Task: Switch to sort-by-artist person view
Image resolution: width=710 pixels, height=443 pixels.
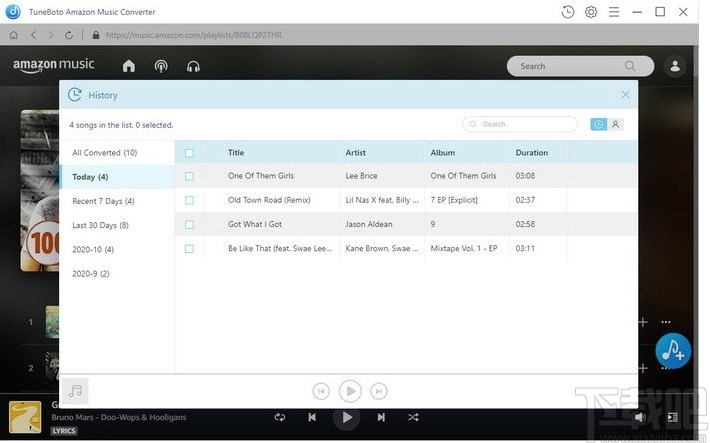Action: tap(615, 124)
